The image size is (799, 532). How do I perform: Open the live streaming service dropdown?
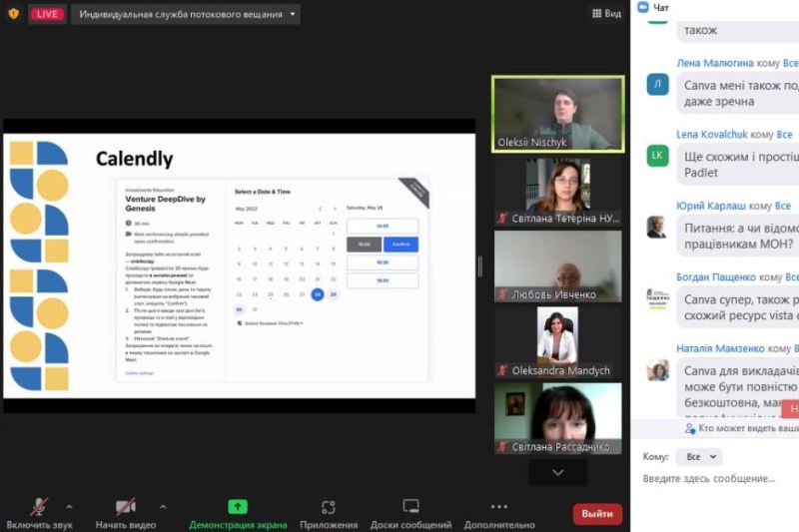pyautogui.click(x=186, y=14)
